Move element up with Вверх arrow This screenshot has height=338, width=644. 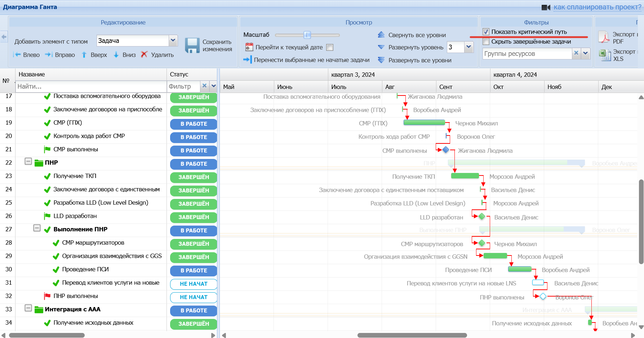tap(84, 55)
